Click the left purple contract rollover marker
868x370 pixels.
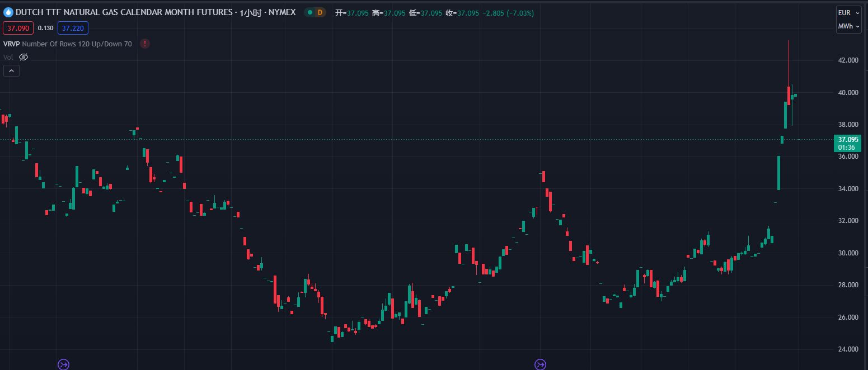pos(64,364)
